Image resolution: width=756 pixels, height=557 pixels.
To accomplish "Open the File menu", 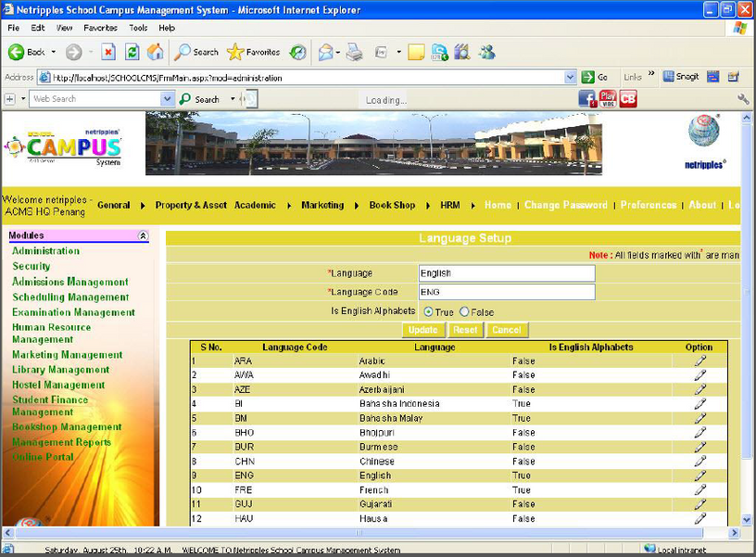I will click(14, 28).
